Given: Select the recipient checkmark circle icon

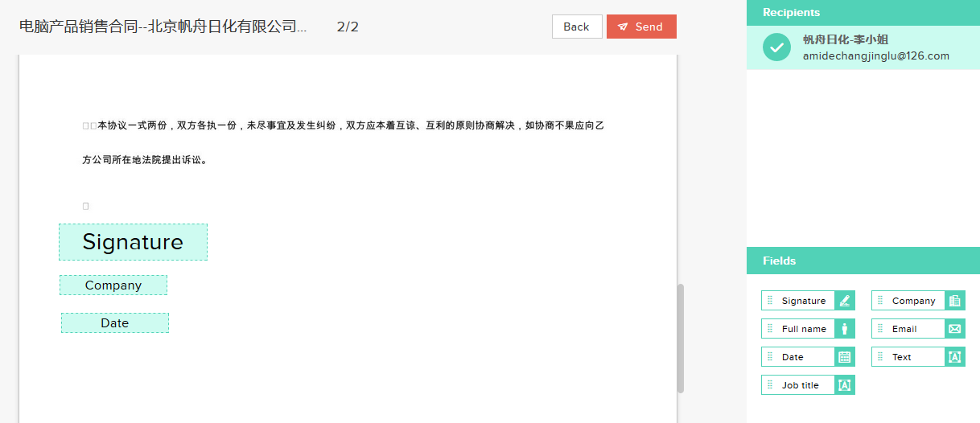Looking at the screenshot, I should pos(776,47).
